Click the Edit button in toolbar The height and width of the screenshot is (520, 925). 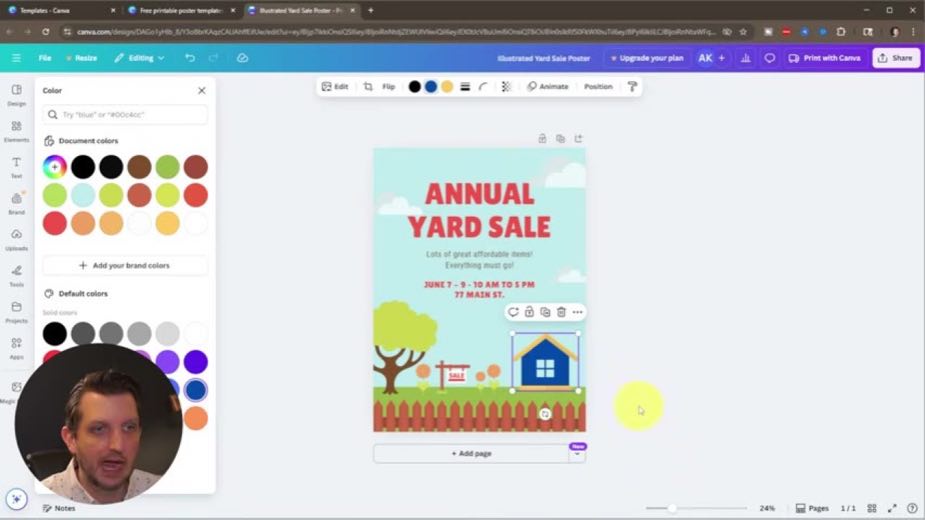(x=335, y=87)
